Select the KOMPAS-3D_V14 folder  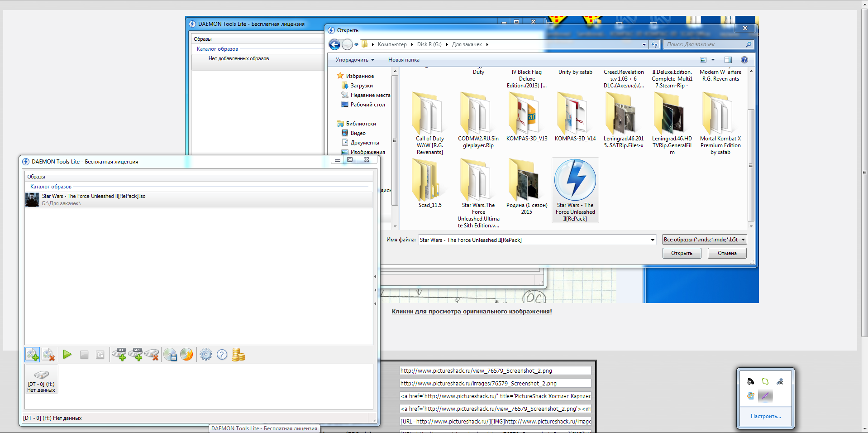pos(575,117)
